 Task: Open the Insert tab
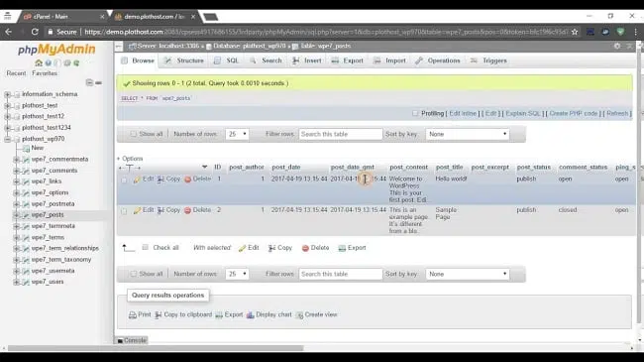(307, 60)
